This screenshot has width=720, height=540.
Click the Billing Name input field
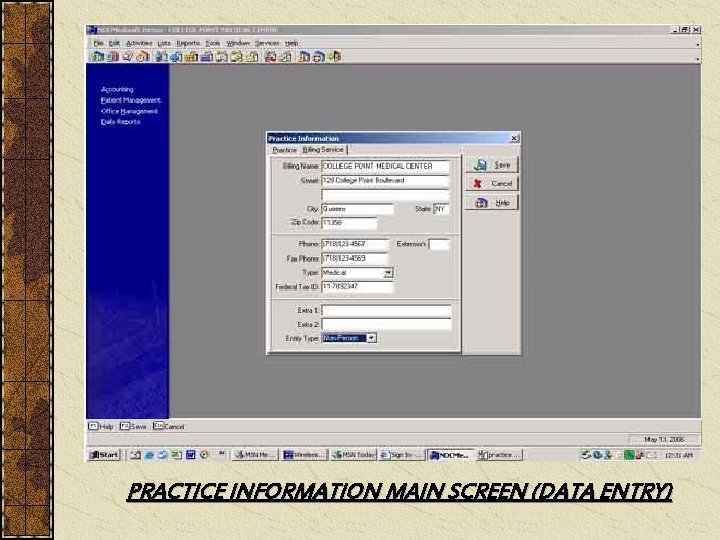(385, 166)
